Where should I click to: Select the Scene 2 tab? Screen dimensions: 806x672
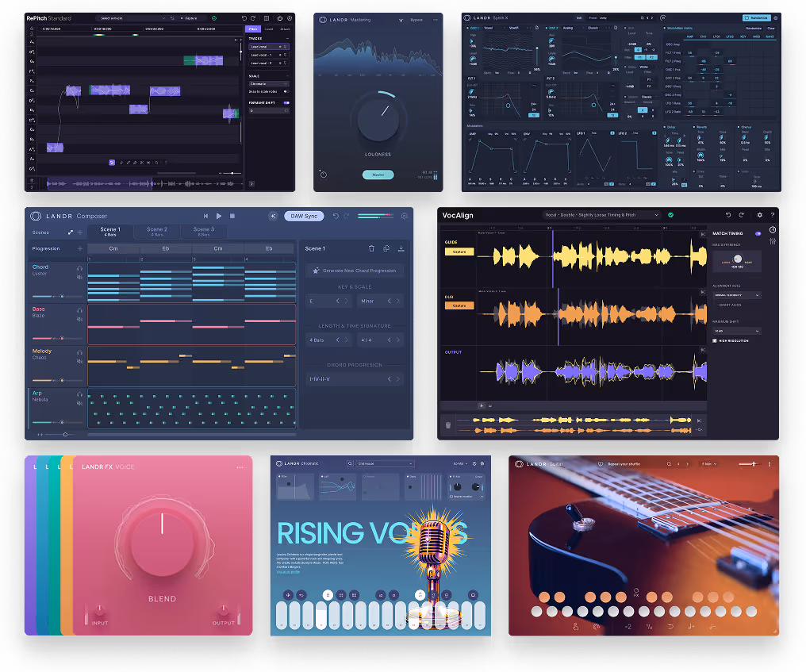coord(157,232)
